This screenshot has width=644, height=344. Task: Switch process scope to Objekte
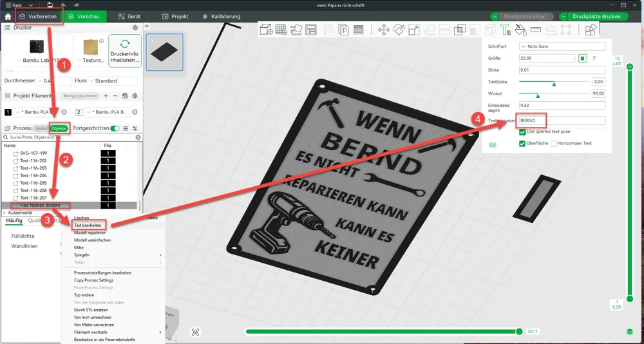(59, 128)
